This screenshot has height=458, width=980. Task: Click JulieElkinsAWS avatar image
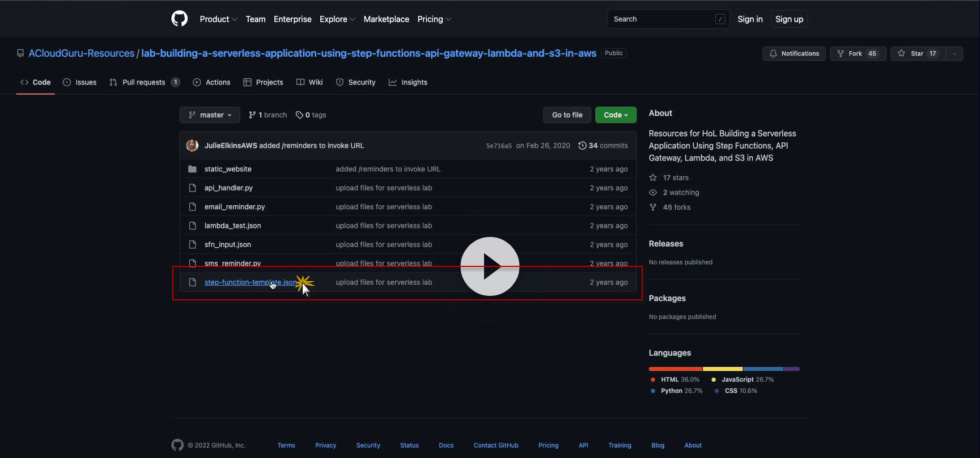point(192,146)
